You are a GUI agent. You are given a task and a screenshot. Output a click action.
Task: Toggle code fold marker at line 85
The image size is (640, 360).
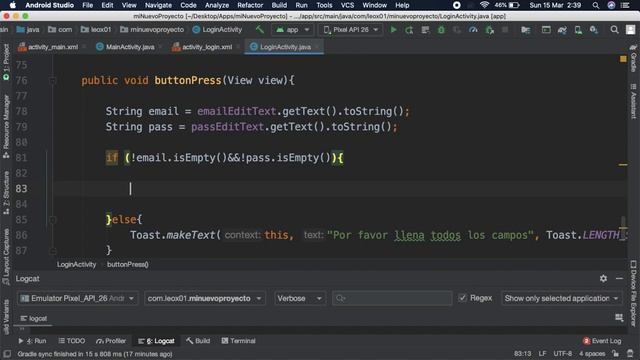click(53, 220)
